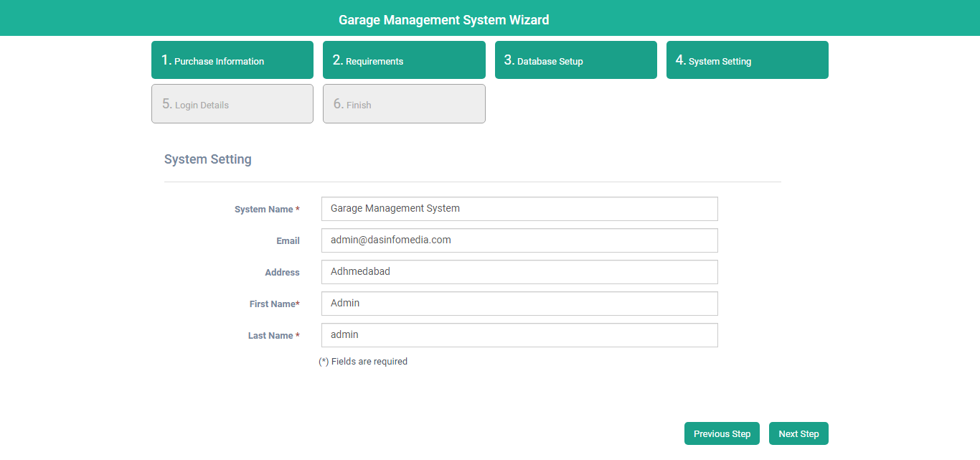Switch to the Database Setup step
This screenshot has height=460, width=980.
[575, 60]
